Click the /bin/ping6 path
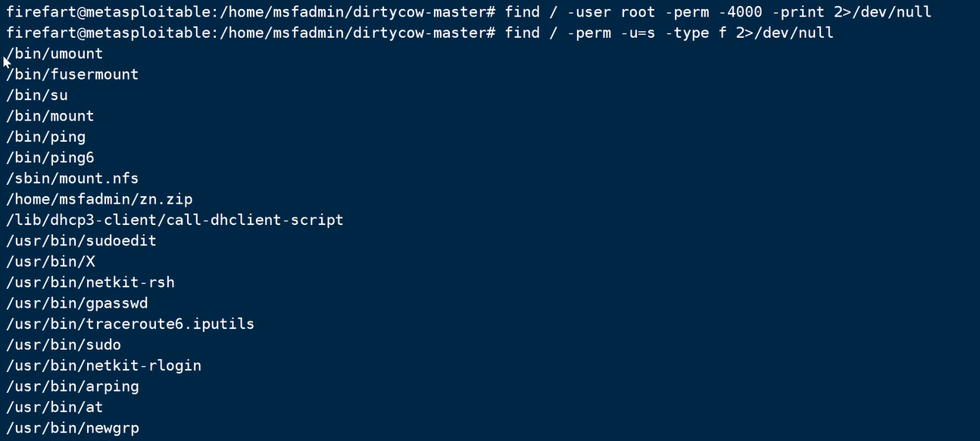This screenshot has height=441, width=980. 50,158
